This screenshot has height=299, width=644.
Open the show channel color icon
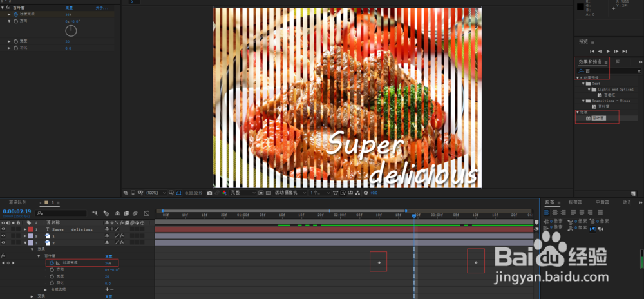coord(224,193)
